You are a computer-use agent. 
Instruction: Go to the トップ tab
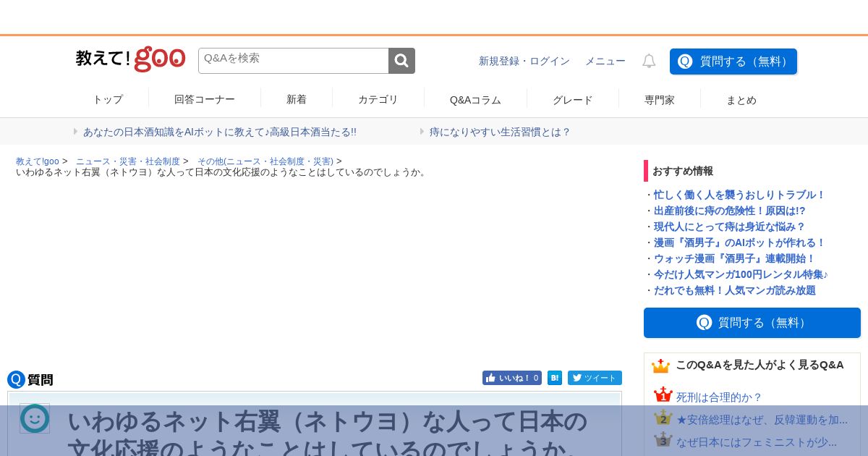pos(108,100)
